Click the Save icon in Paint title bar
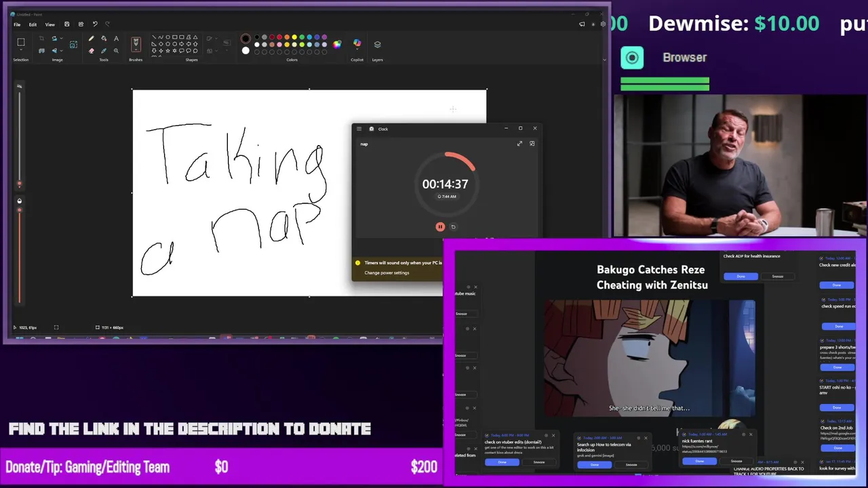 pos(66,24)
